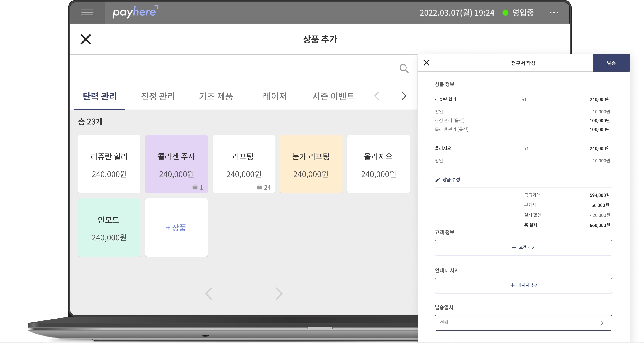644x343 pixels.
Task: Close the 상품 추가 screen
Action: (x=86, y=39)
